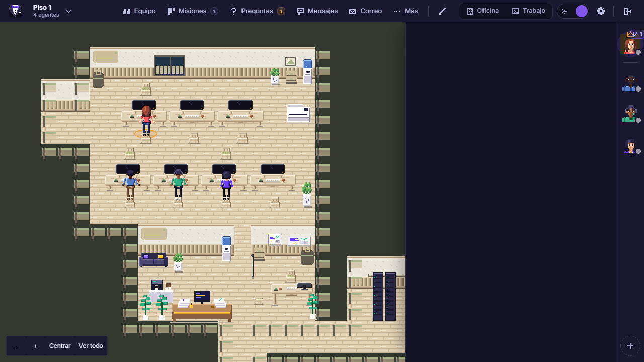Switch to Trabajo view

click(x=528, y=11)
